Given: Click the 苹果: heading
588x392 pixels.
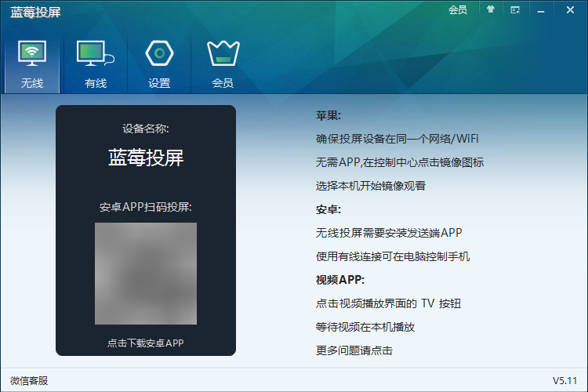Looking at the screenshot, I should 328,115.
